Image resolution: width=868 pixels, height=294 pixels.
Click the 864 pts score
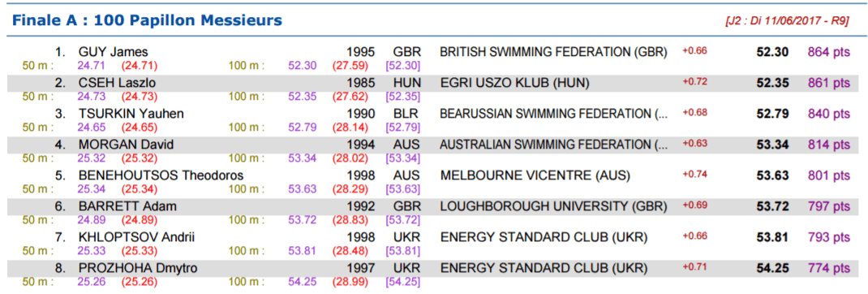tap(828, 52)
